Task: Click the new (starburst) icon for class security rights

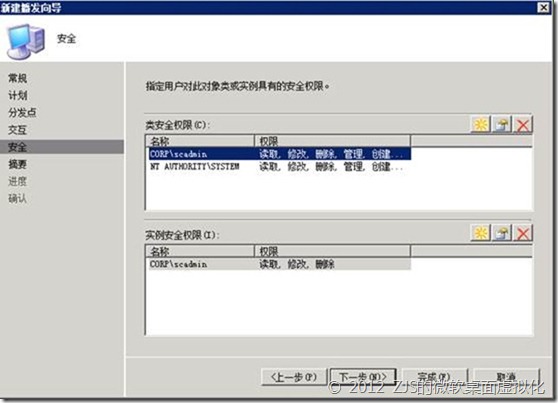Action: click(481, 125)
